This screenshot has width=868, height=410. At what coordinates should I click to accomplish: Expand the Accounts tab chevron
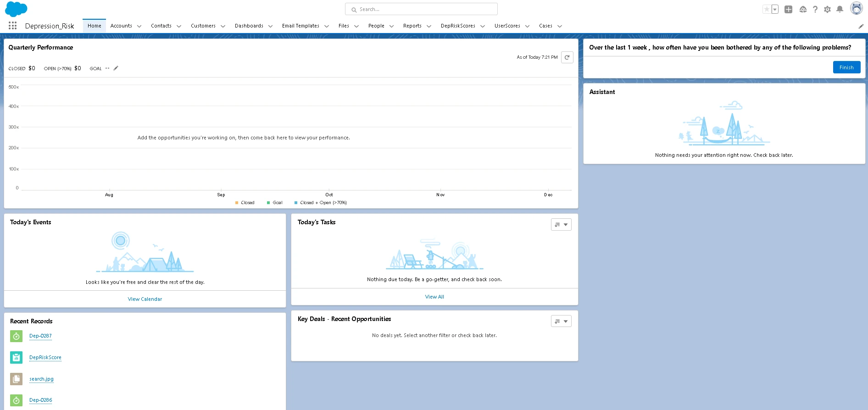point(139,26)
